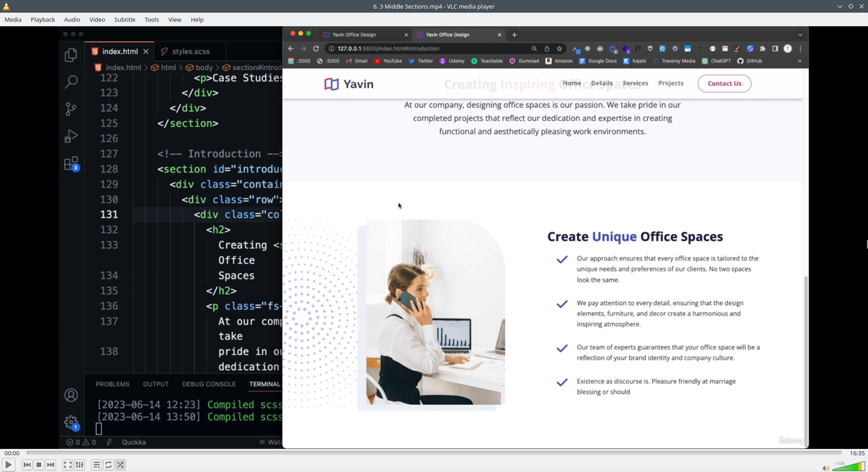Open the browser three-dot menu
The height and width of the screenshot is (472, 868).
click(x=801, y=48)
